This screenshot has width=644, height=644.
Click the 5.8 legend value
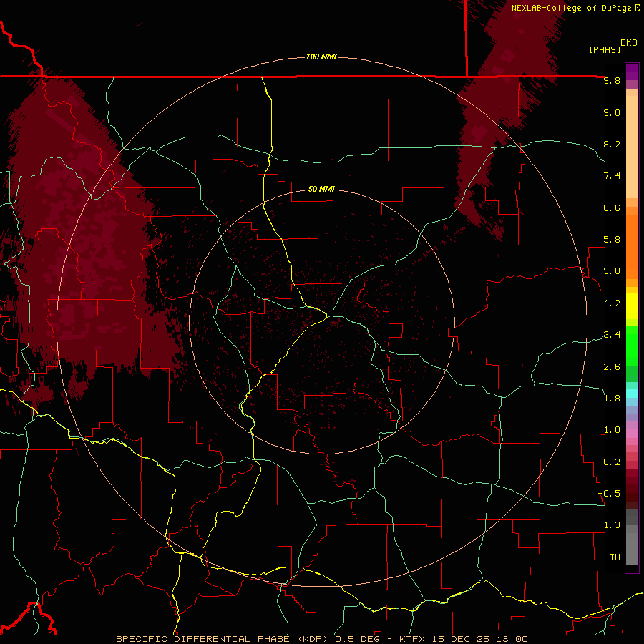612,240
